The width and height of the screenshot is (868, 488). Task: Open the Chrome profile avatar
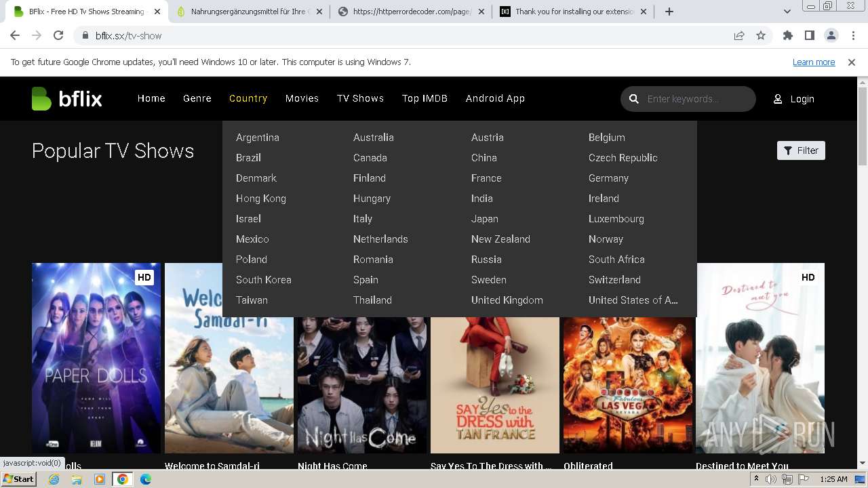click(831, 36)
